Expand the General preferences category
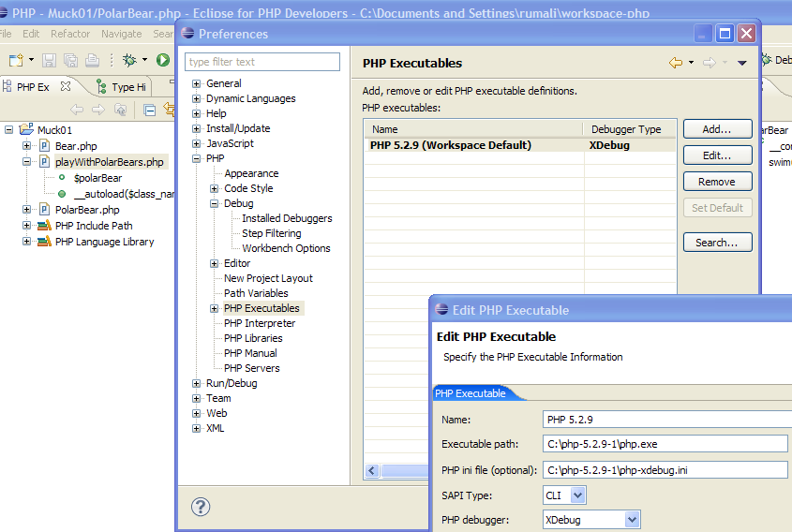 coord(197,83)
